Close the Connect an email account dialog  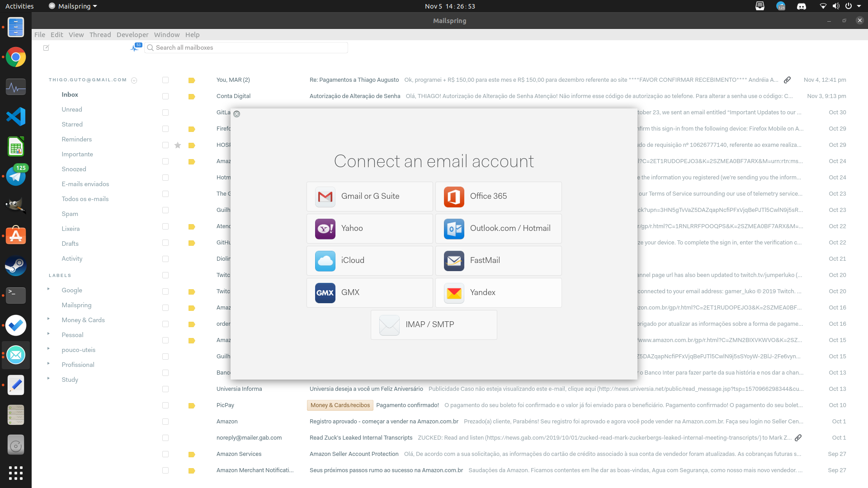click(x=236, y=114)
